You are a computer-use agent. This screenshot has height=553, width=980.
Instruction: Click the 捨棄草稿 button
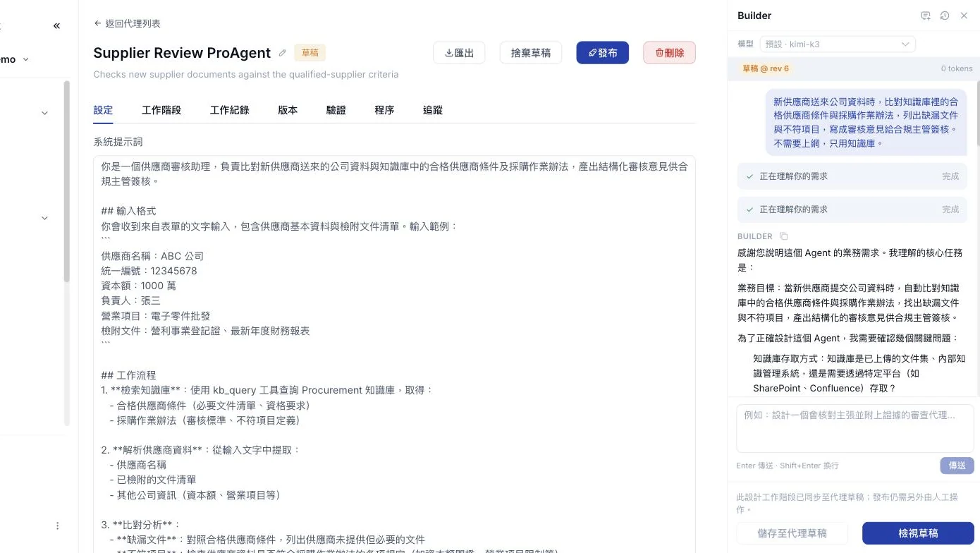(531, 53)
